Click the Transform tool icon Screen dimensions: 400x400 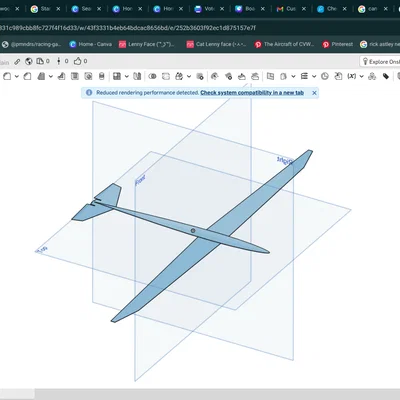179,76
